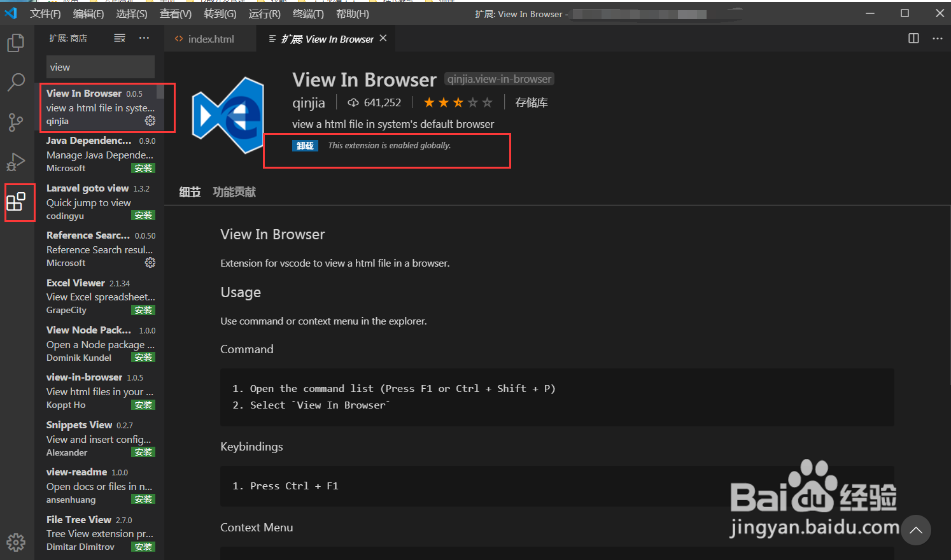951x560 pixels.
Task: Click the star rating of the extension
Action: 458,102
